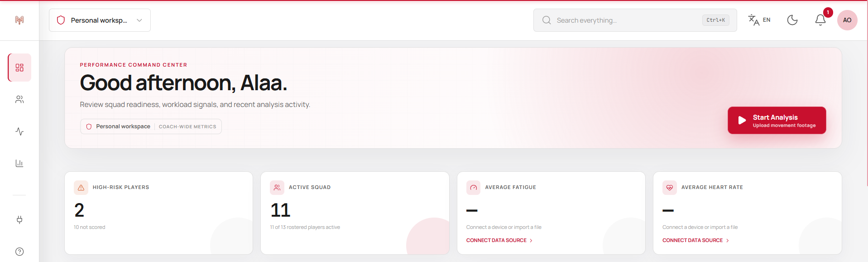
Task: Click Connect Data Source under Average Fatigue
Action: [499, 240]
